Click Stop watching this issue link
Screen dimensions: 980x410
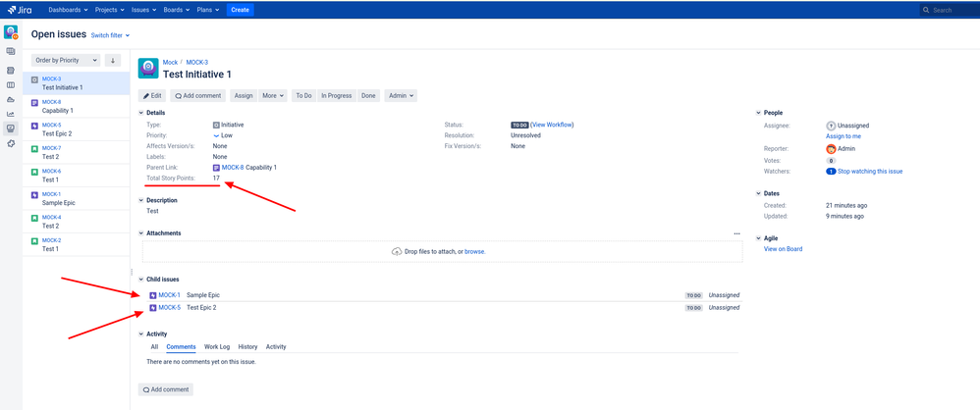870,171
